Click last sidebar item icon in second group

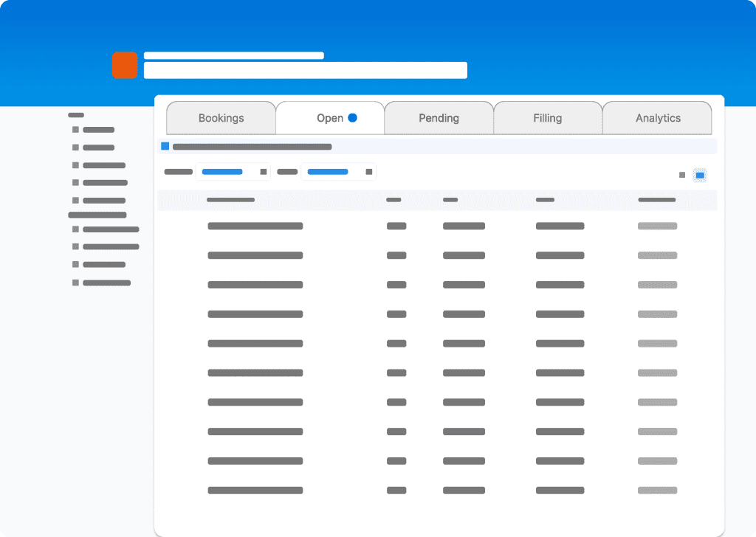75,283
